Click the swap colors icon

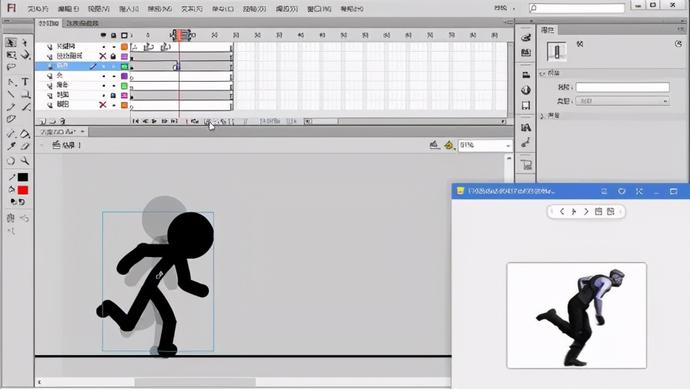pos(21,202)
